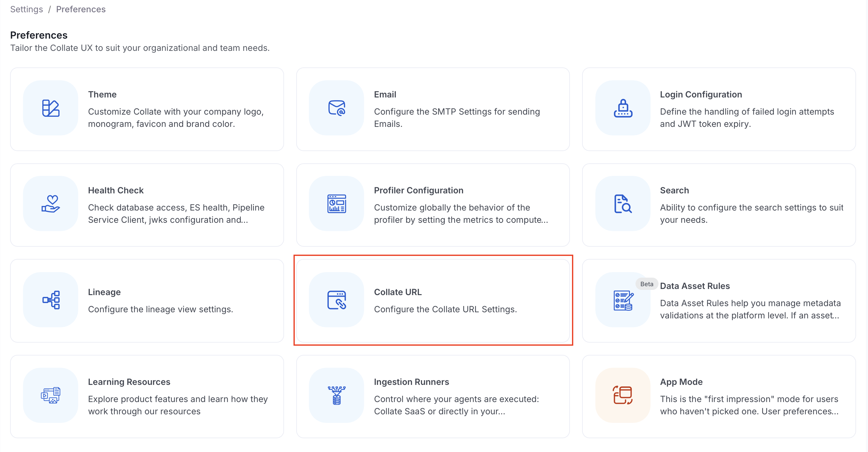868x452 pixels.
Task: Click the Preferences page heading
Action: coord(39,35)
